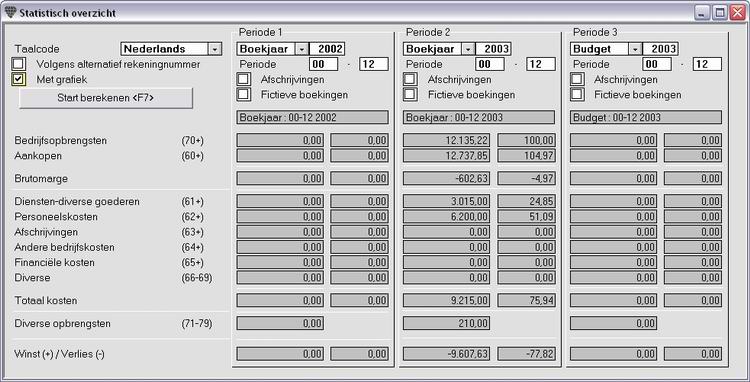The width and height of the screenshot is (750, 382).
Task: Click Brutomarge percentage -4,97
Action: pos(526,179)
